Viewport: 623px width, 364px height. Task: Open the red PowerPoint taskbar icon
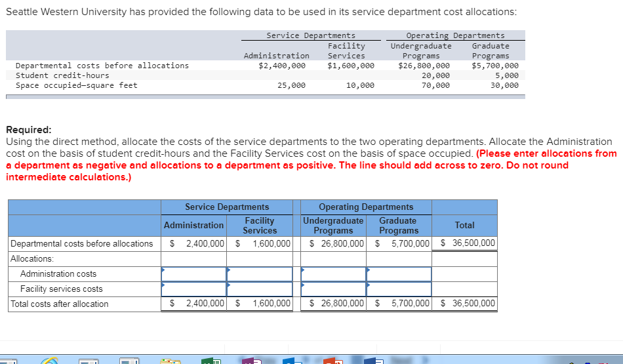pos(333,361)
